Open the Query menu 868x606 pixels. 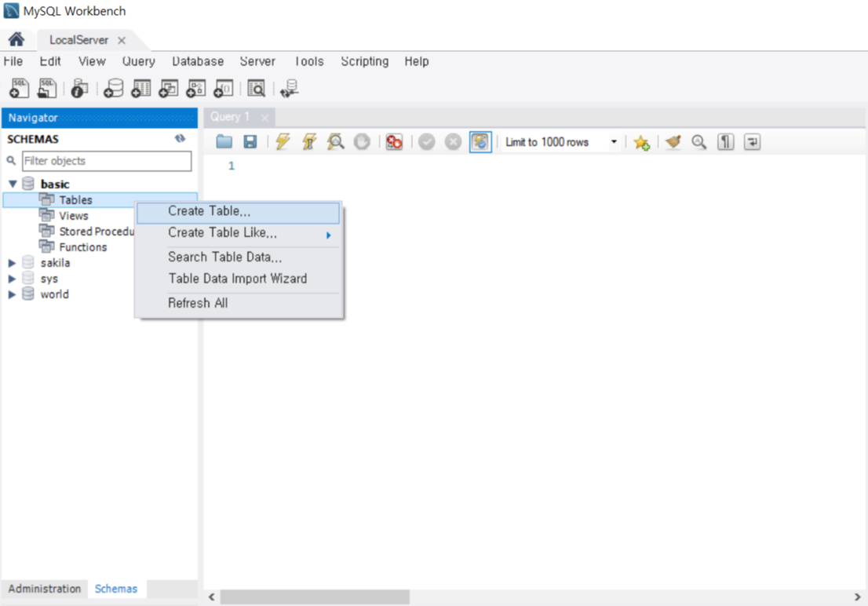point(138,61)
